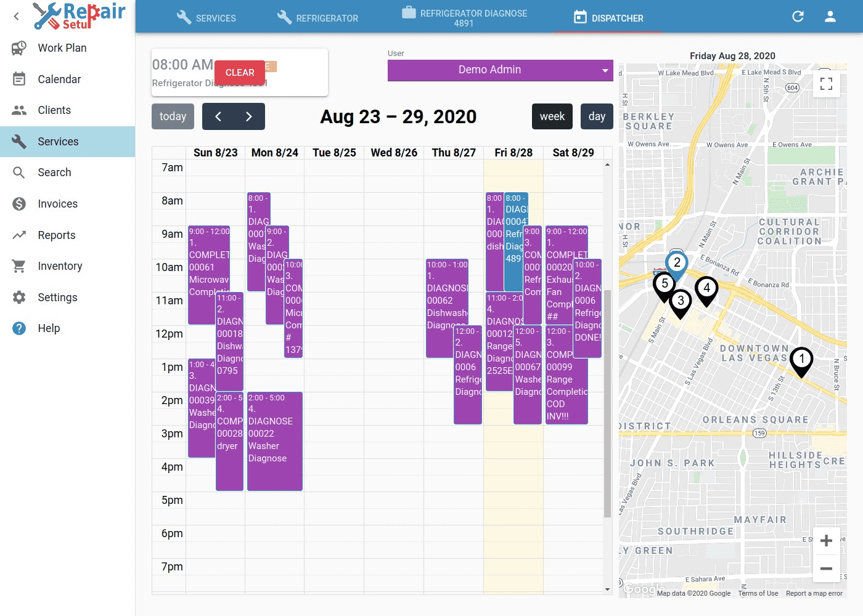The height and width of the screenshot is (616, 863).
Task: Open Invoices from the sidebar
Action: (57, 204)
